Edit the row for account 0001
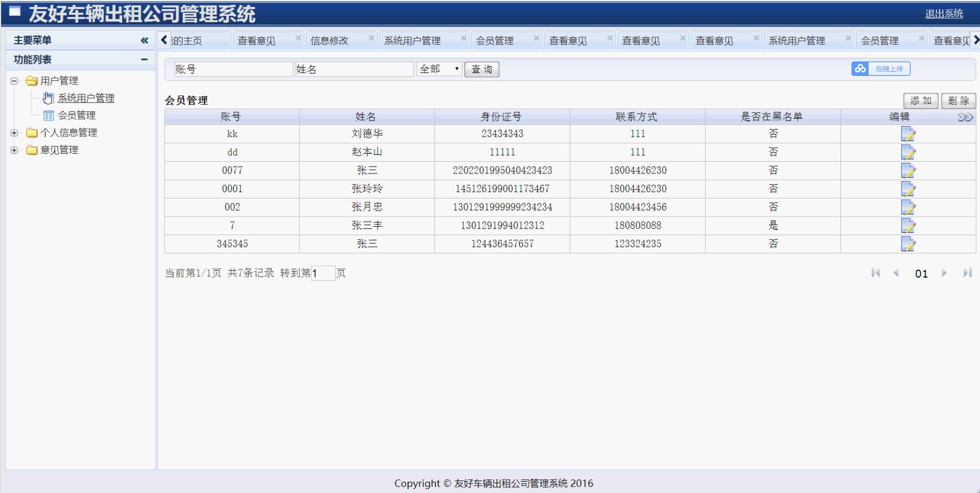The width and height of the screenshot is (980, 493). [908, 189]
